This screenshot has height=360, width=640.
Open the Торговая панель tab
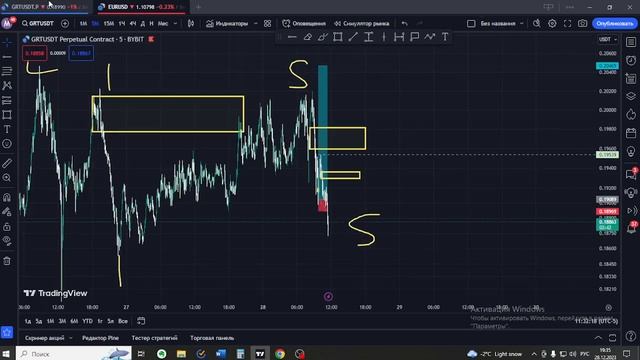(212, 338)
